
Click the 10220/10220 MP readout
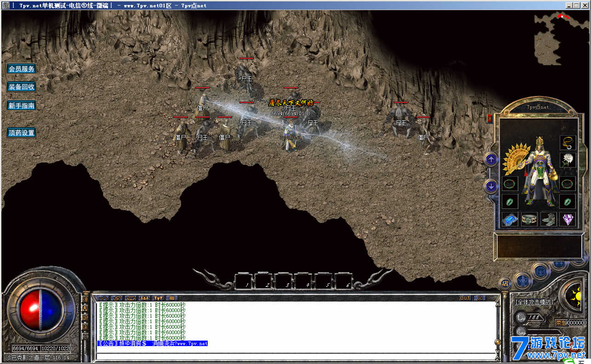click(57, 349)
